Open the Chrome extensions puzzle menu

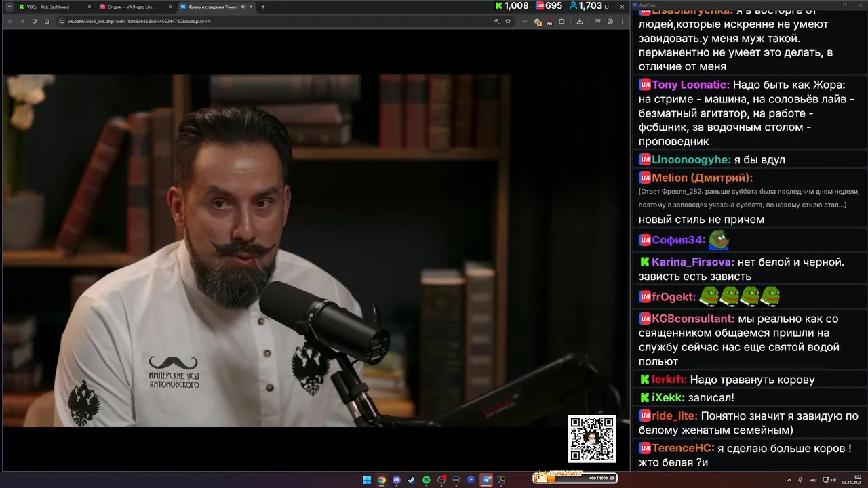tap(561, 21)
